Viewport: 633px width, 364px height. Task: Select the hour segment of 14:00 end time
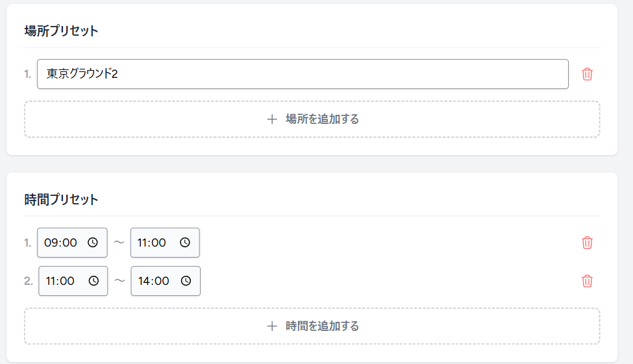(x=143, y=281)
